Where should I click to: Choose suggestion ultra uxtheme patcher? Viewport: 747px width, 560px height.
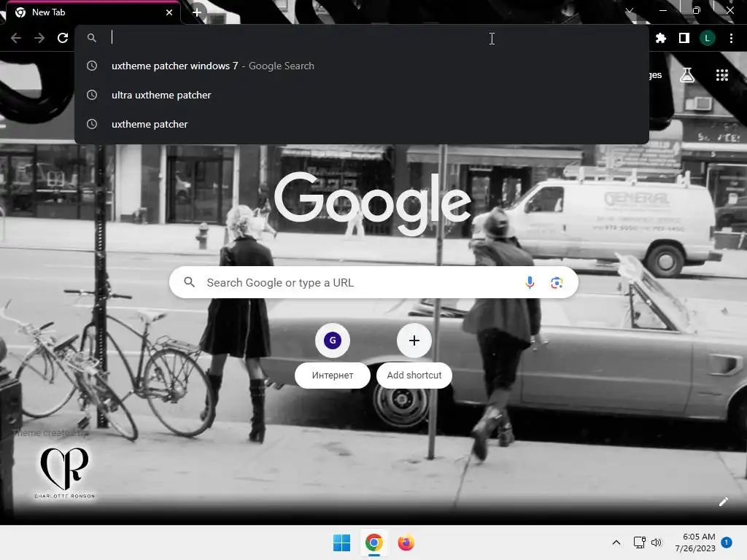point(362,95)
